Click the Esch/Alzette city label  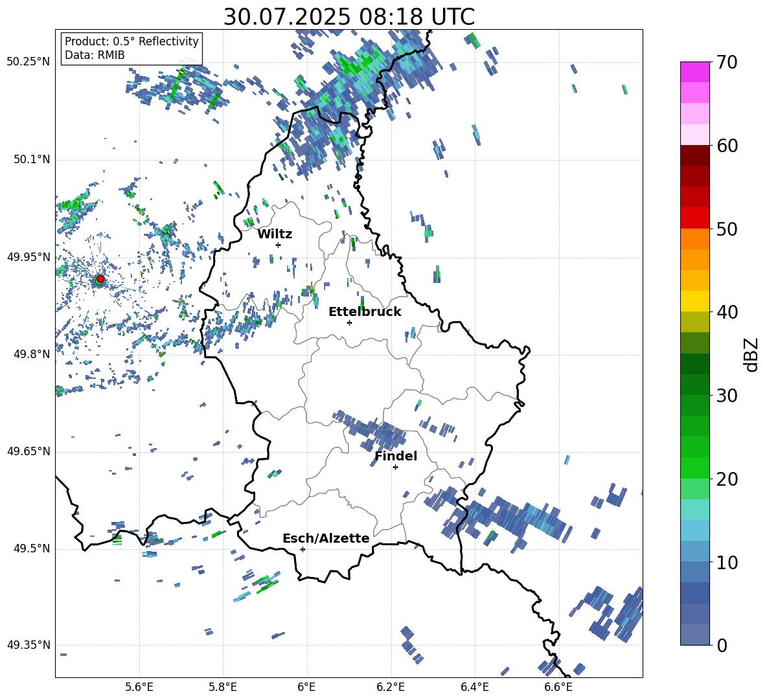tap(326, 538)
